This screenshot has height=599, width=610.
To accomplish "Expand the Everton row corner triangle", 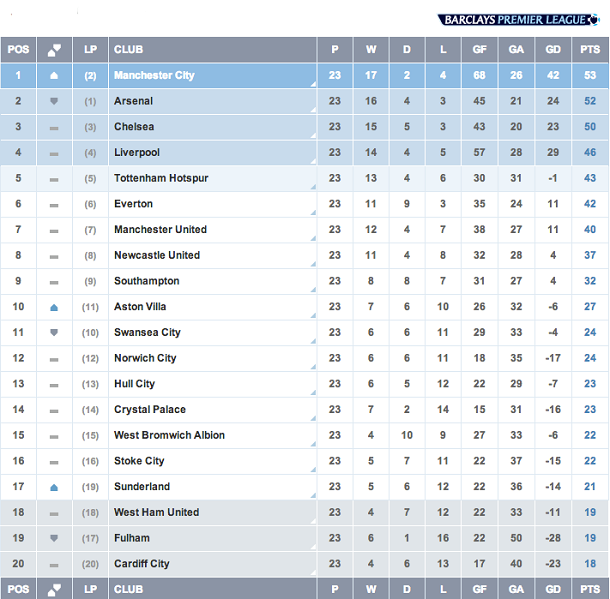I will click(x=313, y=213).
